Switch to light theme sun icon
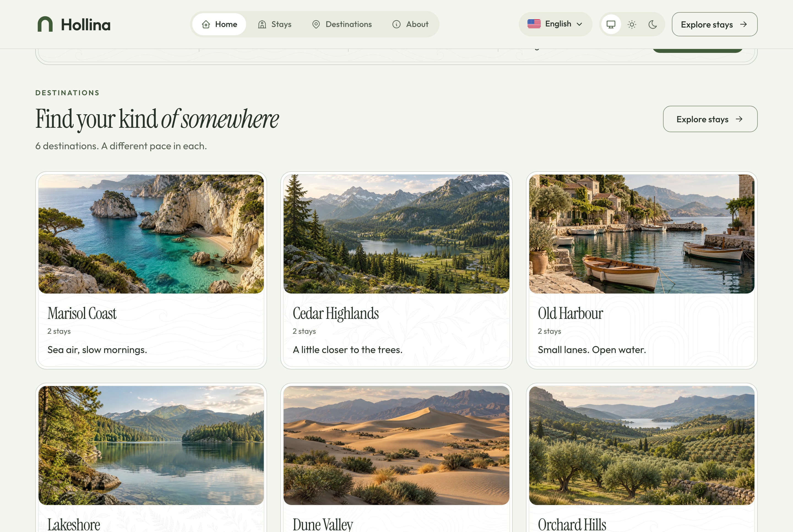The height and width of the screenshot is (532, 793). [632, 25]
